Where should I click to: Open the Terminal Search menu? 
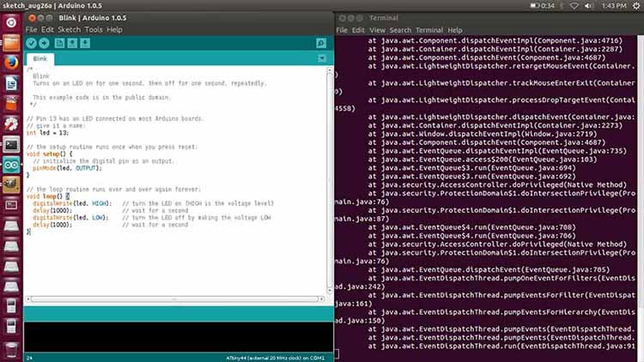400,30
